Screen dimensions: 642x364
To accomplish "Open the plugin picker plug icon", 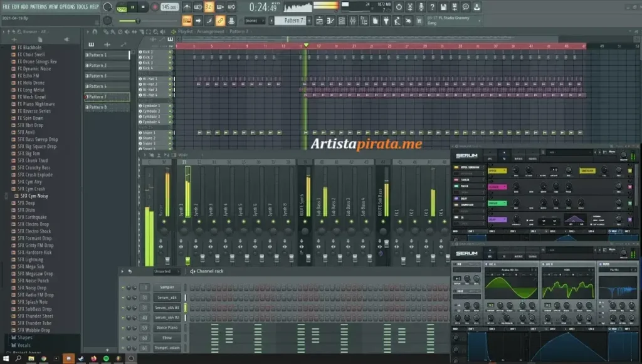I will click(386, 21).
